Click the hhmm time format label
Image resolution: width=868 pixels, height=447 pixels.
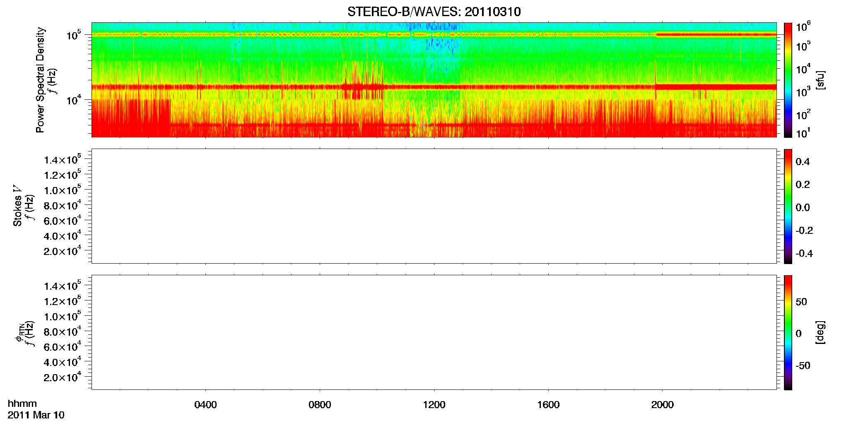[22, 404]
